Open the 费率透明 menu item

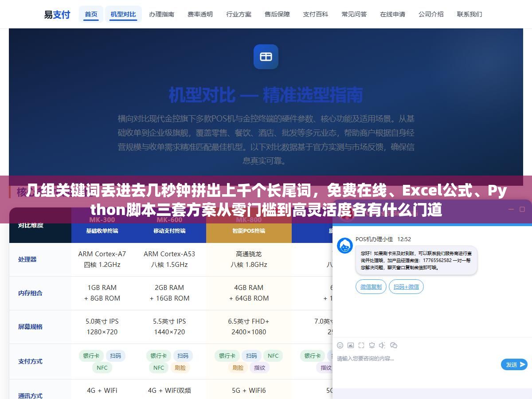(x=200, y=14)
